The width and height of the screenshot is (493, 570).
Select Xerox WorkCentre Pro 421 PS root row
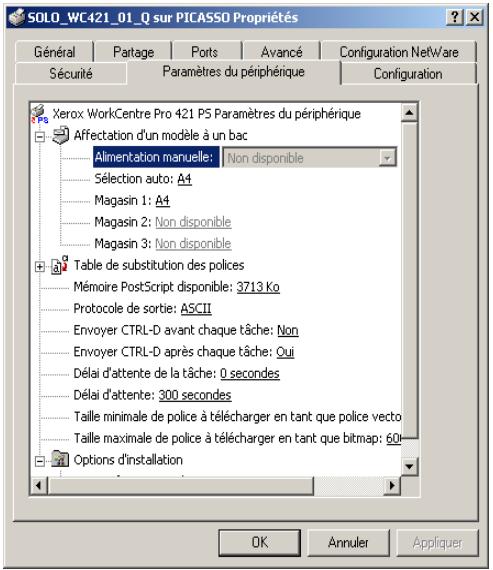tap(207, 114)
